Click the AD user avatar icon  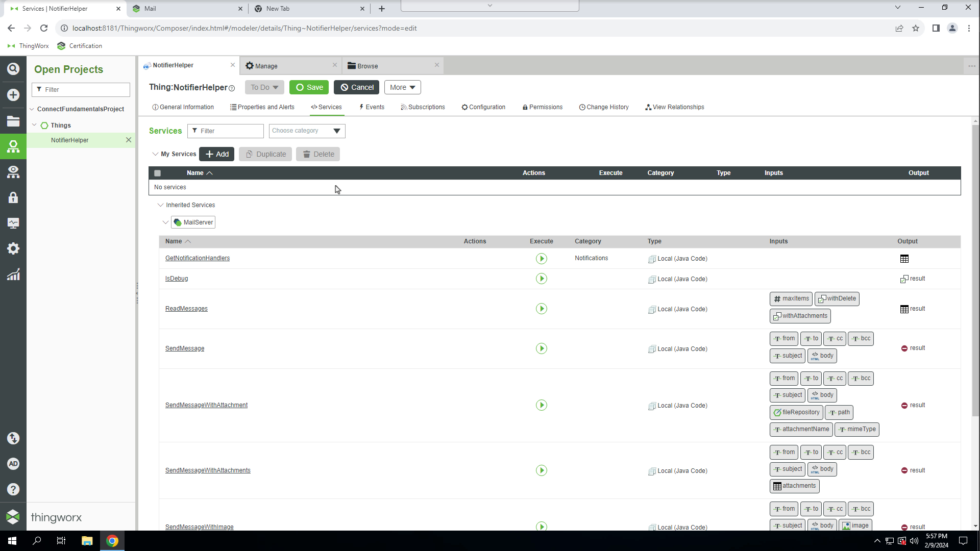pos(13,464)
